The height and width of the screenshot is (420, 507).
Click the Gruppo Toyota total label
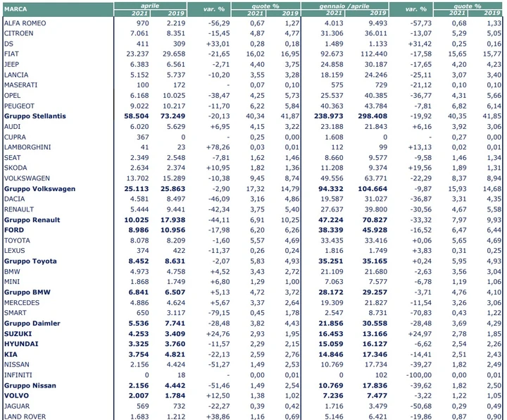30,261
